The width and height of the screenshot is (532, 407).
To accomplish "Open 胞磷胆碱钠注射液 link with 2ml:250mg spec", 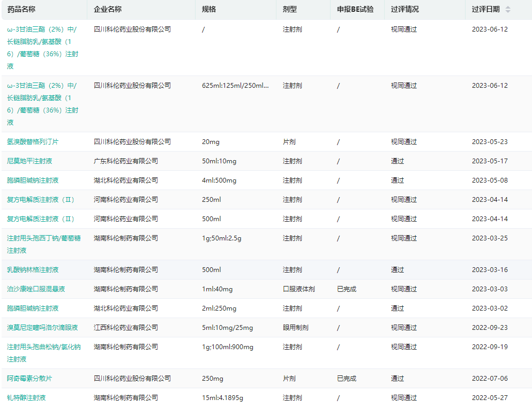I will (33, 308).
